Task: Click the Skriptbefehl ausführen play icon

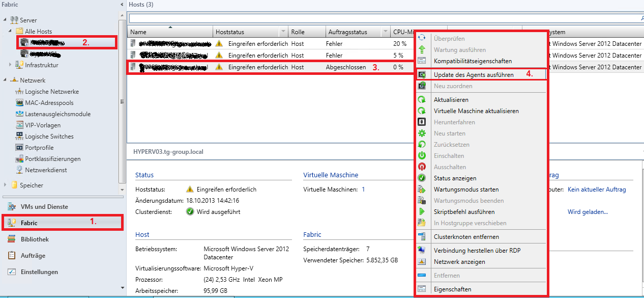Action: coord(422,212)
